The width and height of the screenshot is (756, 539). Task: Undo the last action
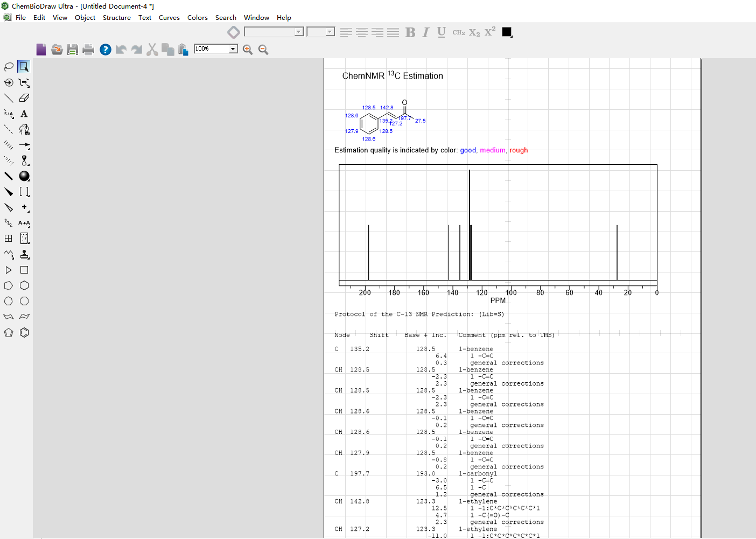pos(121,50)
